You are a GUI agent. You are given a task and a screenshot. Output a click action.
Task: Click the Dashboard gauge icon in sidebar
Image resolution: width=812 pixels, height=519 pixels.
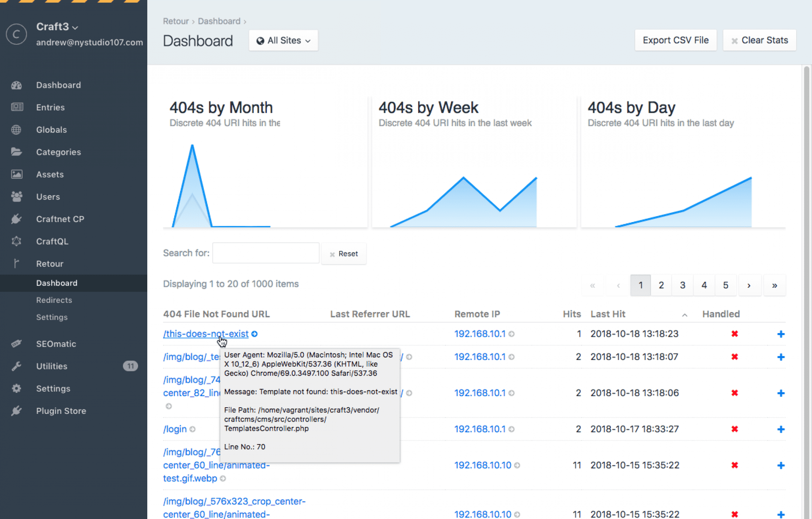point(16,85)
